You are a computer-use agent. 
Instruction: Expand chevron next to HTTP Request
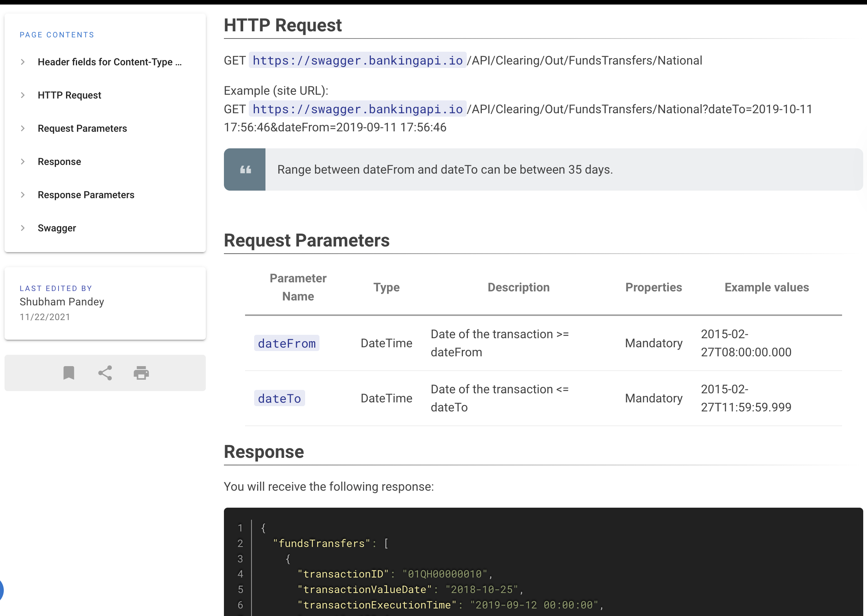point(23,95)
